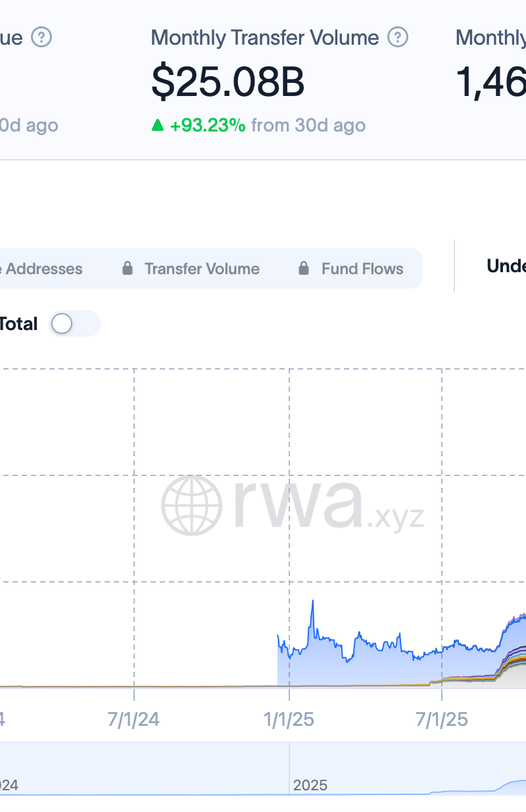
Task: Open the Fund Flows tab
Action: coord(350,268)
